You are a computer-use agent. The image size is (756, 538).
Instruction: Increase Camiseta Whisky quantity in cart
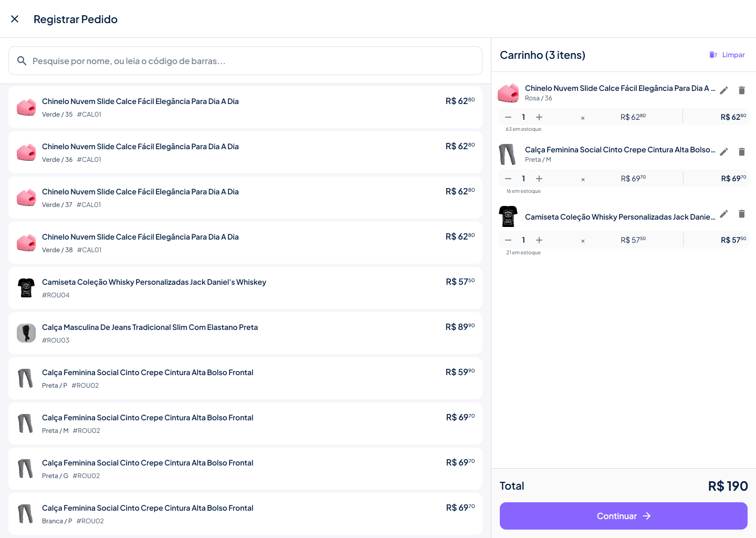(x=539, y=240)
